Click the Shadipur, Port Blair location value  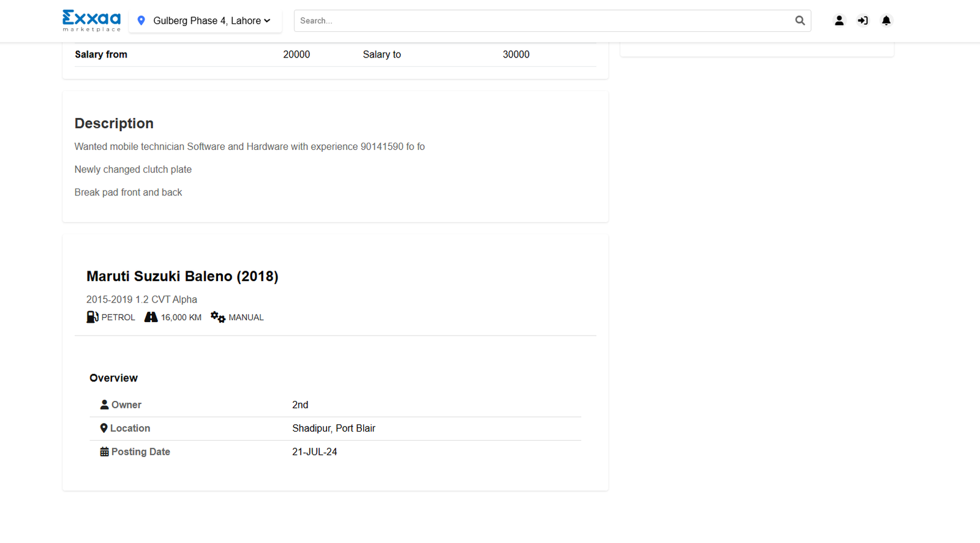point(333,429)
